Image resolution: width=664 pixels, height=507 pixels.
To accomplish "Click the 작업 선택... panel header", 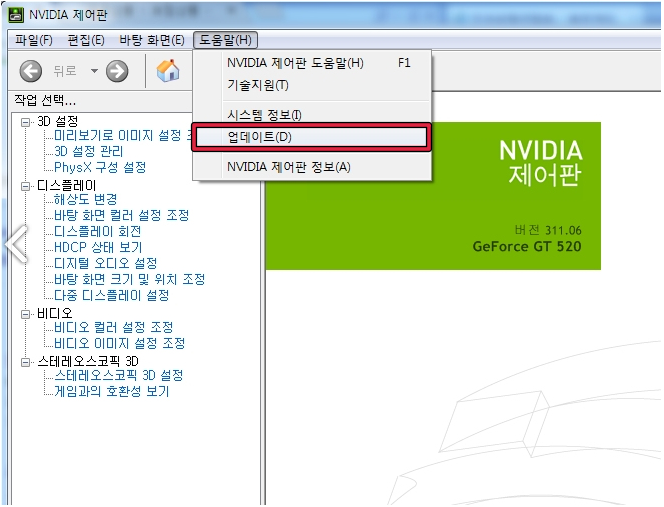I will pos(45,101).
